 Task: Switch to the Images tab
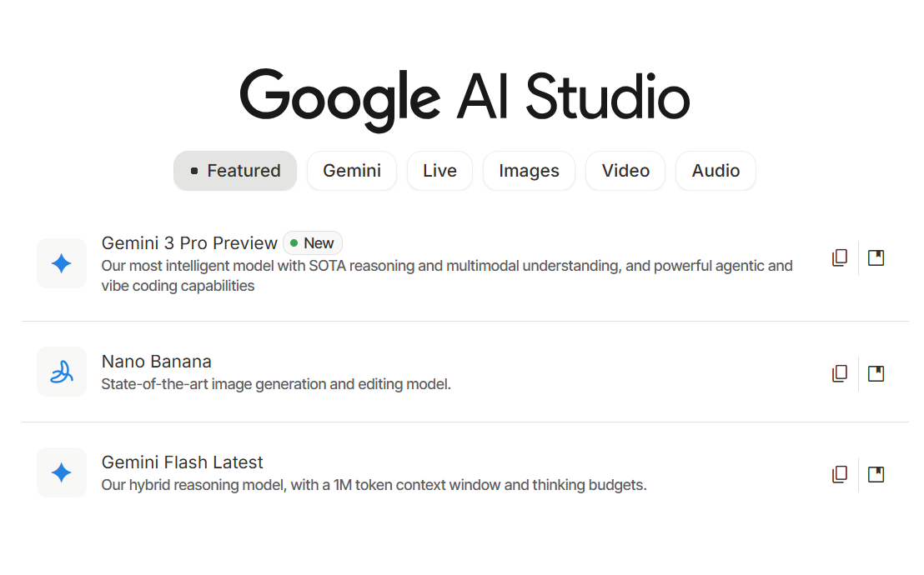click(x=529, y=171)
